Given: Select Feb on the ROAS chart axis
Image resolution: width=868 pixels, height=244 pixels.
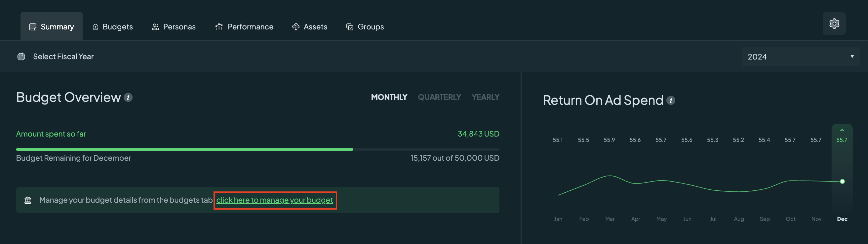Looking at the screenshot, I should (x=584, y=219).
